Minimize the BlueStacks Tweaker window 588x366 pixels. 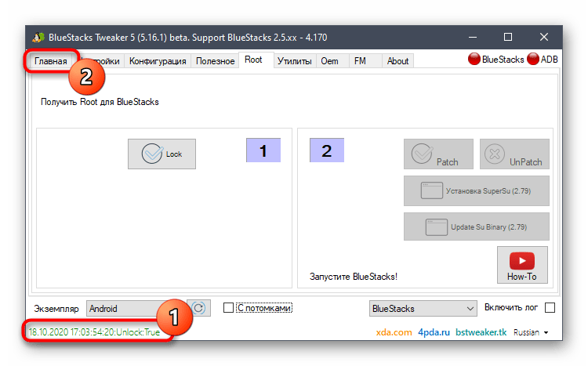(473, 37)
